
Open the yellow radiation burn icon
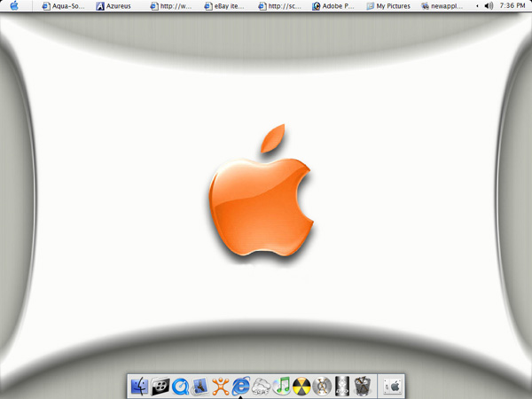(301, 387)
